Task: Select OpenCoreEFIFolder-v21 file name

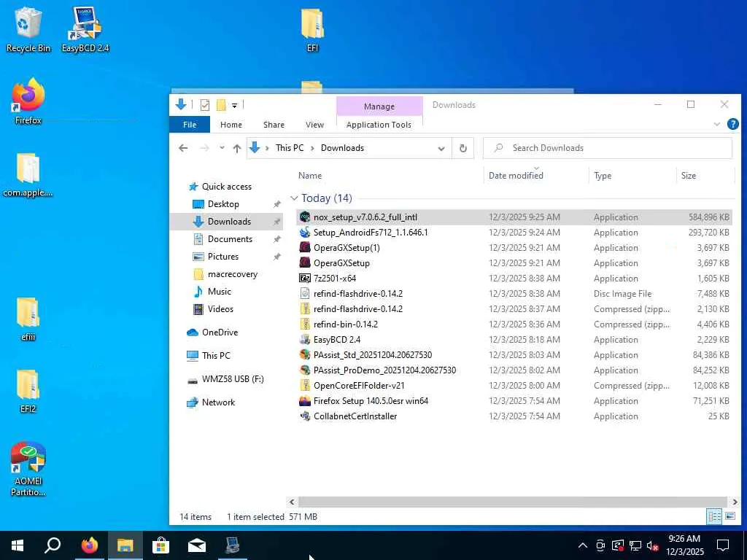Action: (x=359, y=386)
